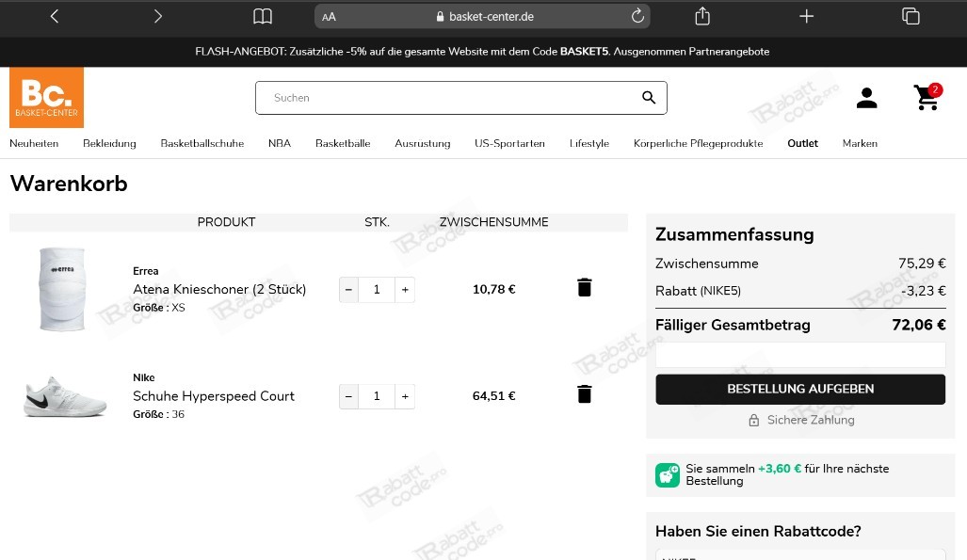The width and height of the screenshot is (967, 560).
Task: Open the Marken menu
Action: pos(860,143)
